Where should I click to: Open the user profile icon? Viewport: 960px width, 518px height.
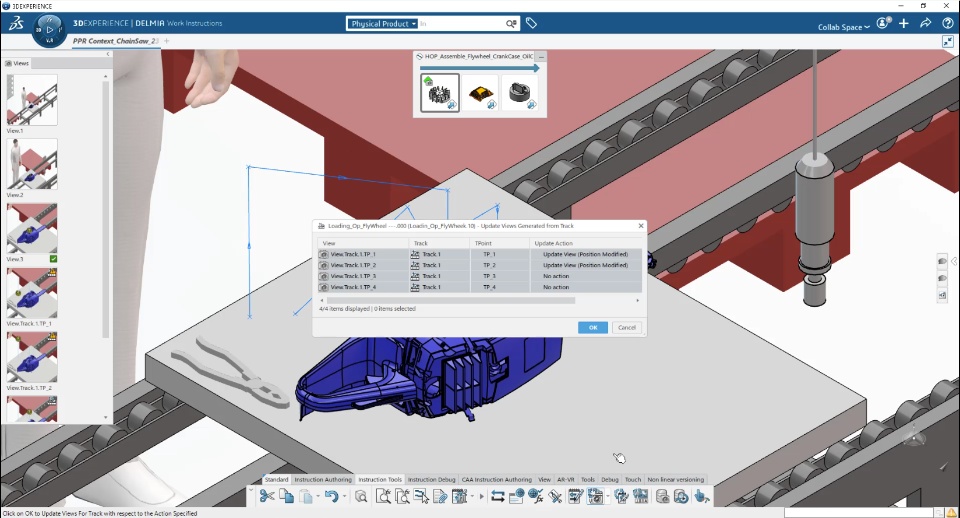[883, 23]
